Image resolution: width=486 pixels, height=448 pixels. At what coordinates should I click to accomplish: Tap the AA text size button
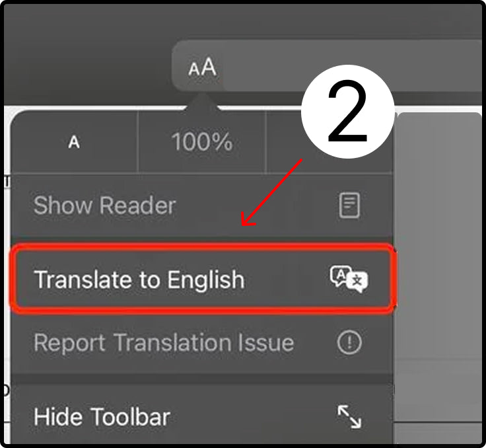click(202, 67)
